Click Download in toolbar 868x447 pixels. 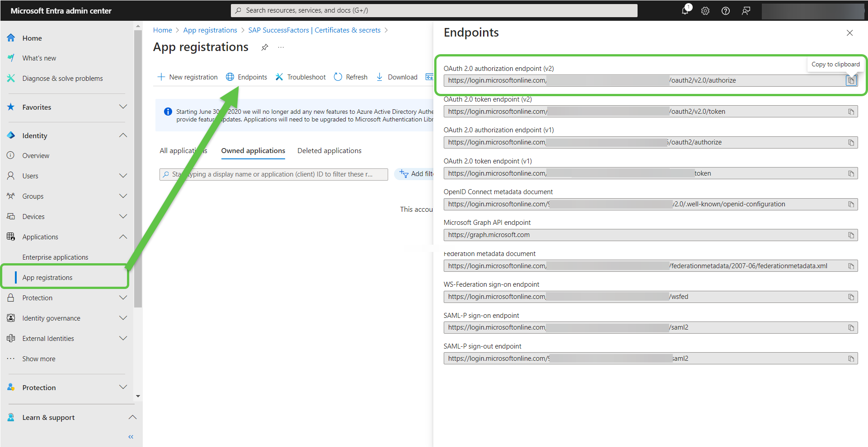[397, 77]
